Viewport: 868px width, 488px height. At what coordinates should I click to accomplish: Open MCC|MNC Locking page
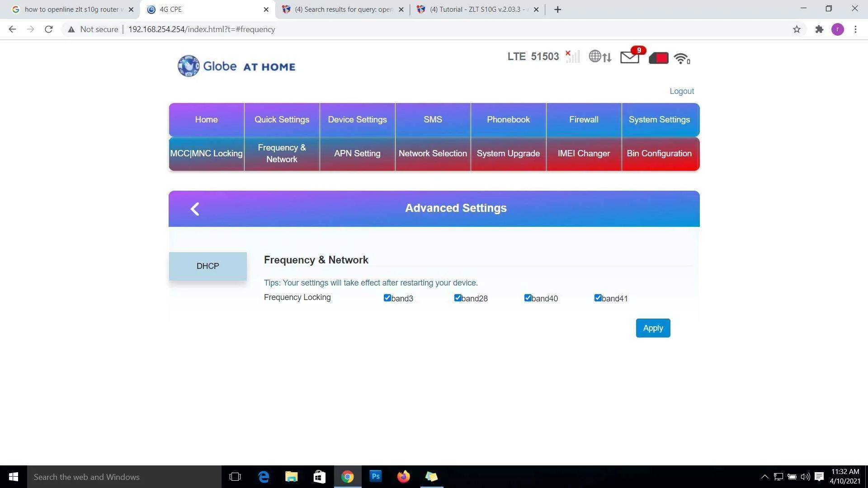tap(206, 154)
